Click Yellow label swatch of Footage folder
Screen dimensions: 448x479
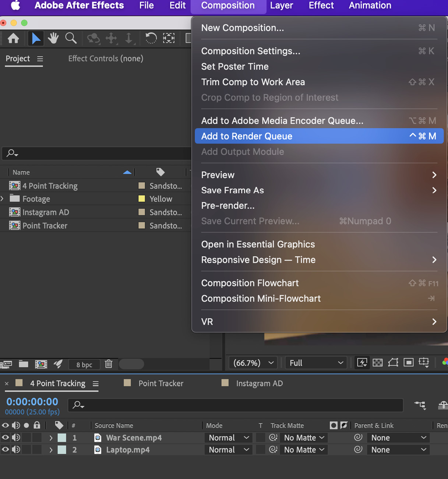coord(141,199)
